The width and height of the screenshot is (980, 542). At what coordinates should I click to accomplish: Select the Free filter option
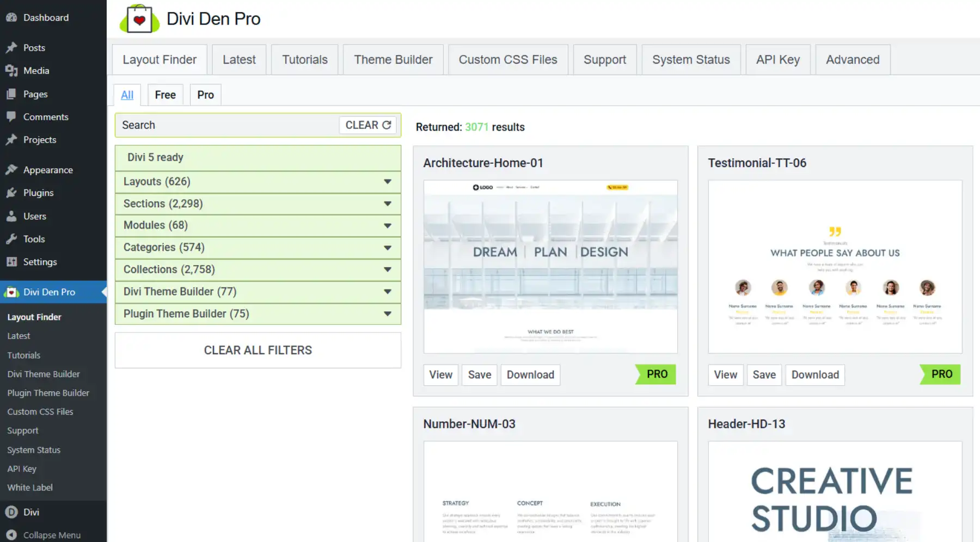[165, 94]
